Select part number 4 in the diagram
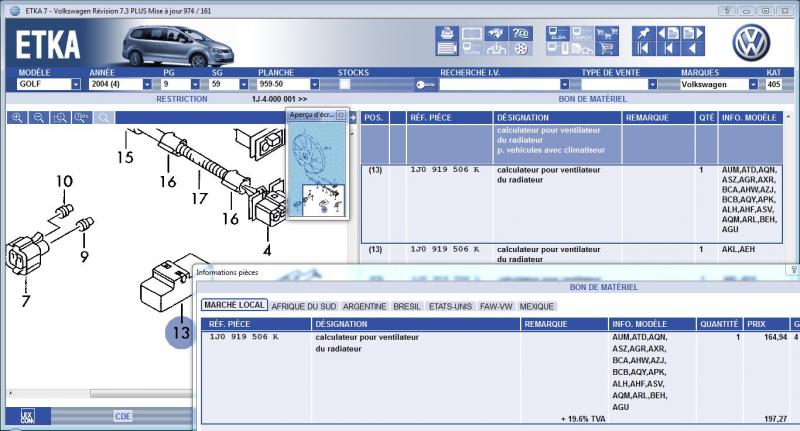This screenshot has width=800, height=431. click(267, 250)
